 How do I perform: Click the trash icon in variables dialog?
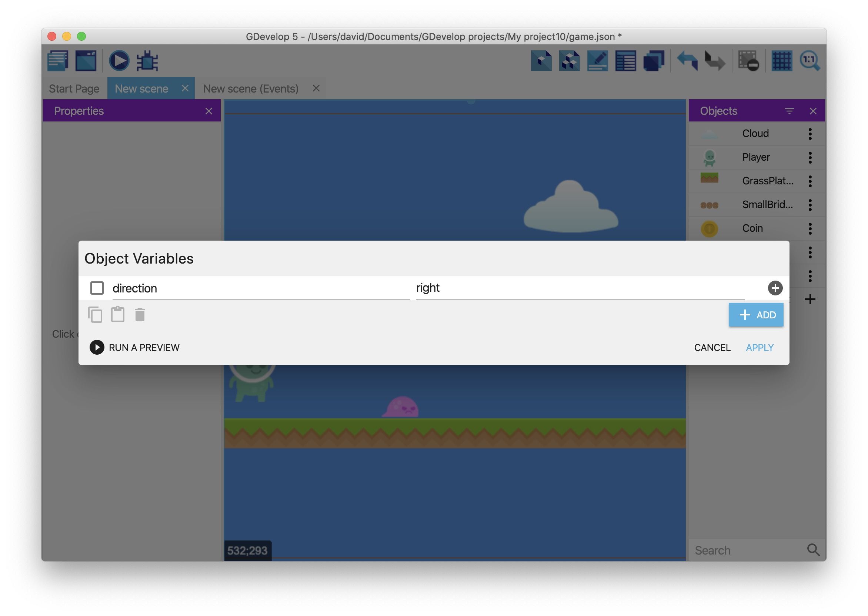[x=140, y=315]
